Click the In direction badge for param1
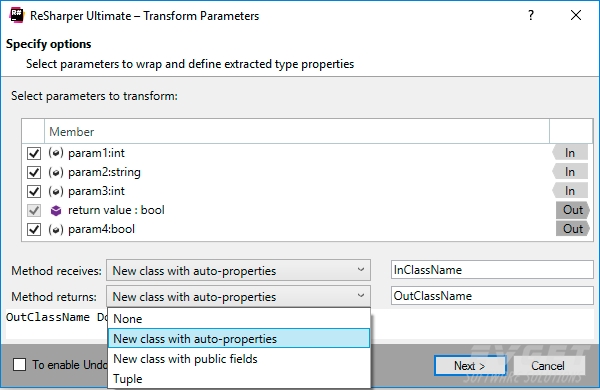This screenshot has width=600, height=390. pos(570,153)
